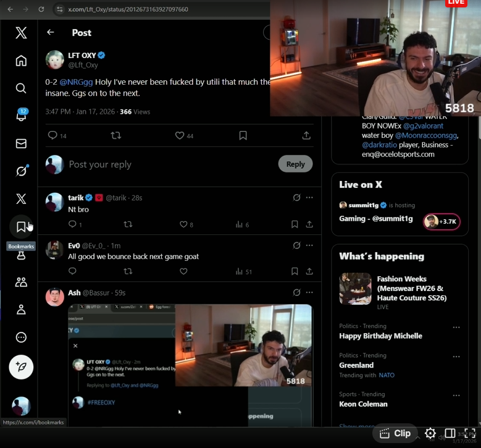Open Explore search magnifier icon

(x=21, y=88)
